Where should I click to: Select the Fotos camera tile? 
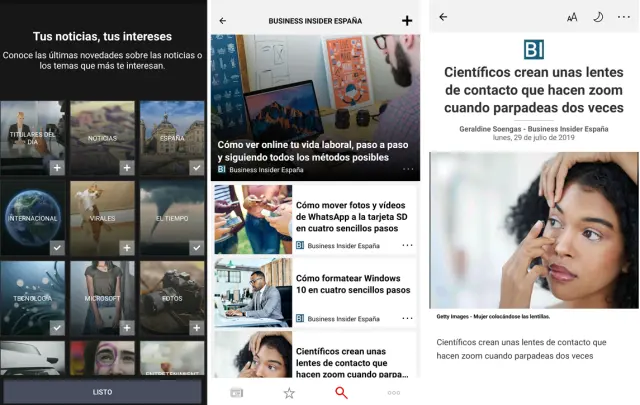point(172,298)
